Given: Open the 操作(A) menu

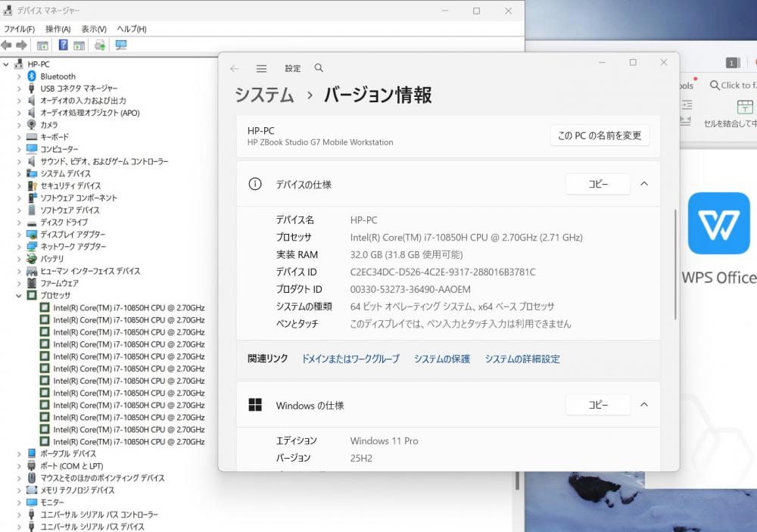Looking at the screenshot, I should click(58, 29).
